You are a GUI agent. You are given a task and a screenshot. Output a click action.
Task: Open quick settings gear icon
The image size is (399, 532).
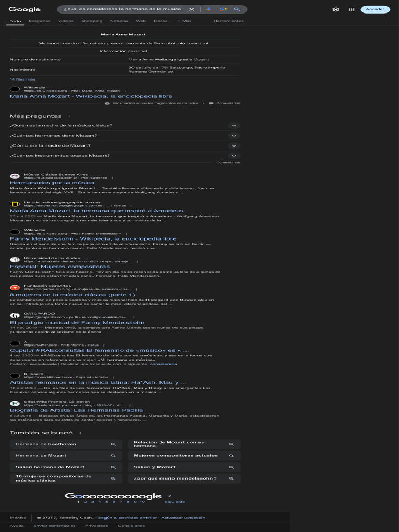pyautogui.click(x=336, y=9)
